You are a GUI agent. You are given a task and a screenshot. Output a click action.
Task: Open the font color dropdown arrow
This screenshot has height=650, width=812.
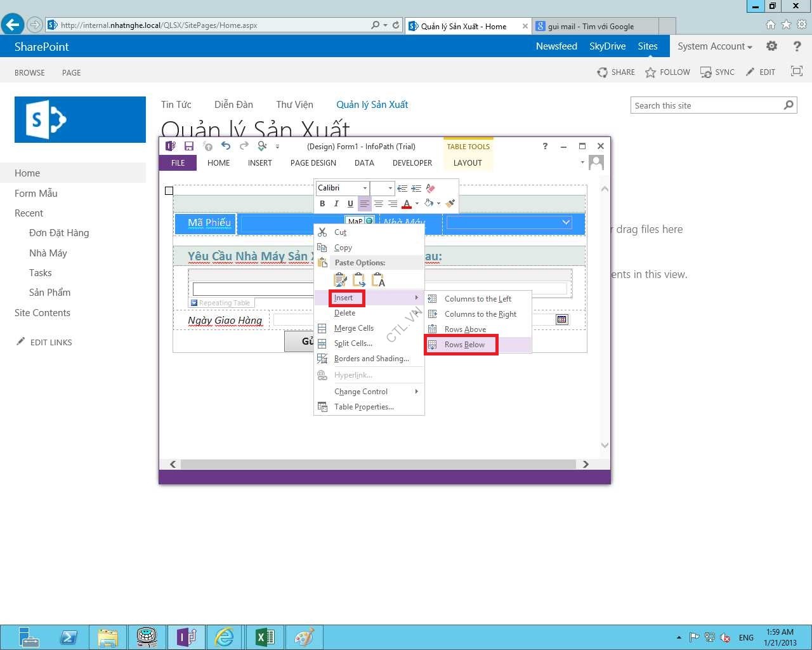[417, 204]
